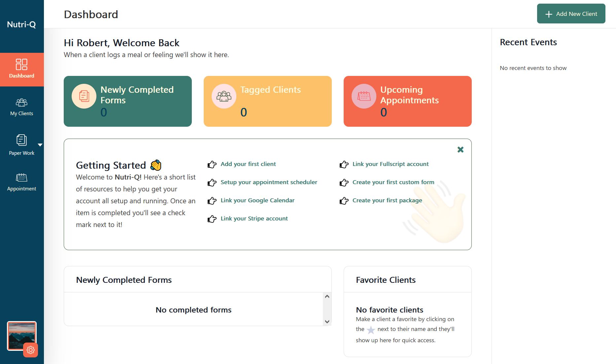Viewport: 616px width, 364px height.
Task: Click the settings gear on profile picture
Action: [31, 350]
